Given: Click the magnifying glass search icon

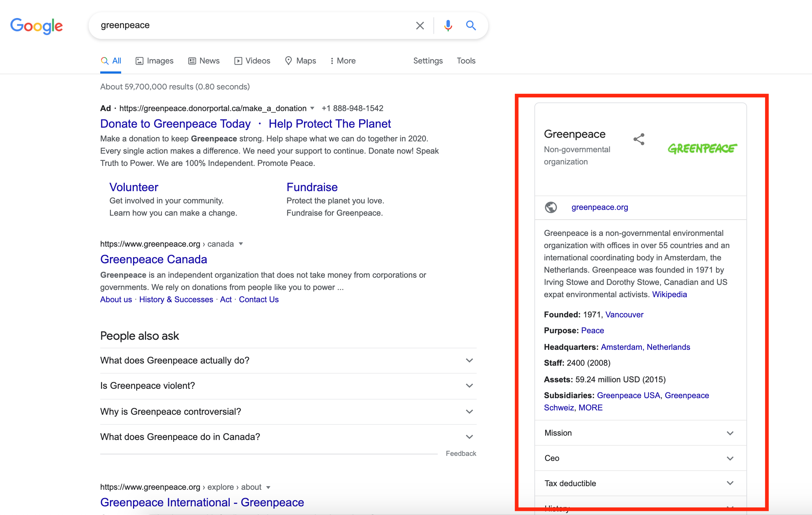Looking at the screenshot, I should [x=471, y=25].
